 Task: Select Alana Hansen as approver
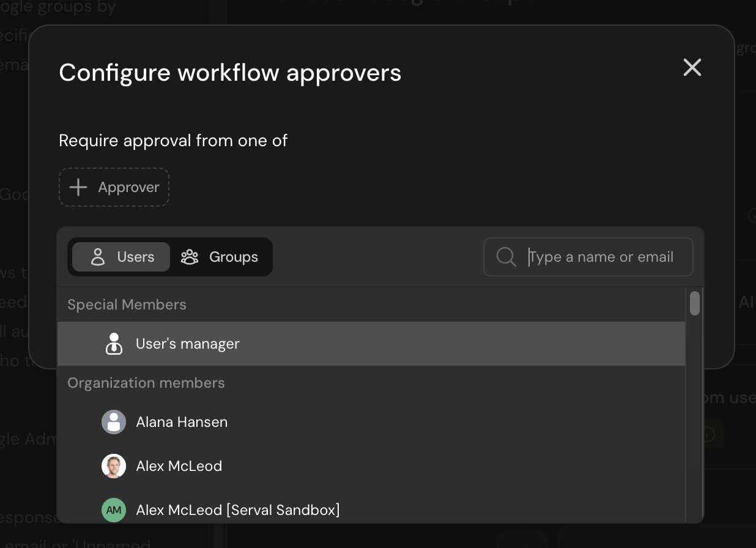(x=182, y=422)
